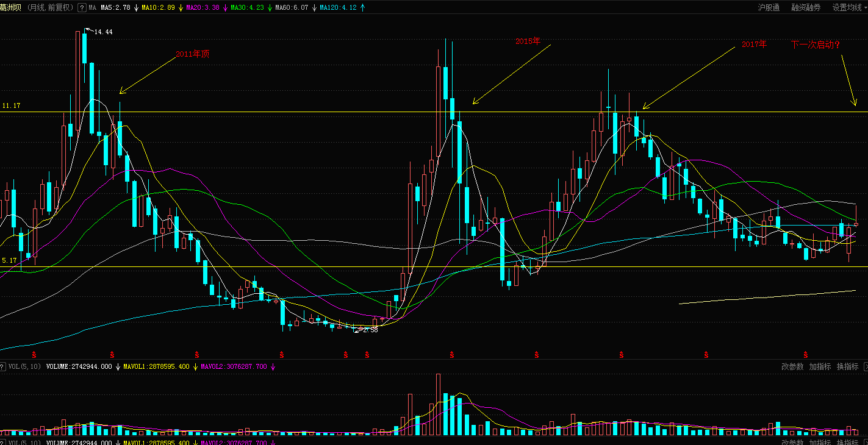The width and height of the screenshot is (868, 445).
Task: Click the green down arrow after MA30:4.23
Action: pyautogui.click(x=270, y=7)
